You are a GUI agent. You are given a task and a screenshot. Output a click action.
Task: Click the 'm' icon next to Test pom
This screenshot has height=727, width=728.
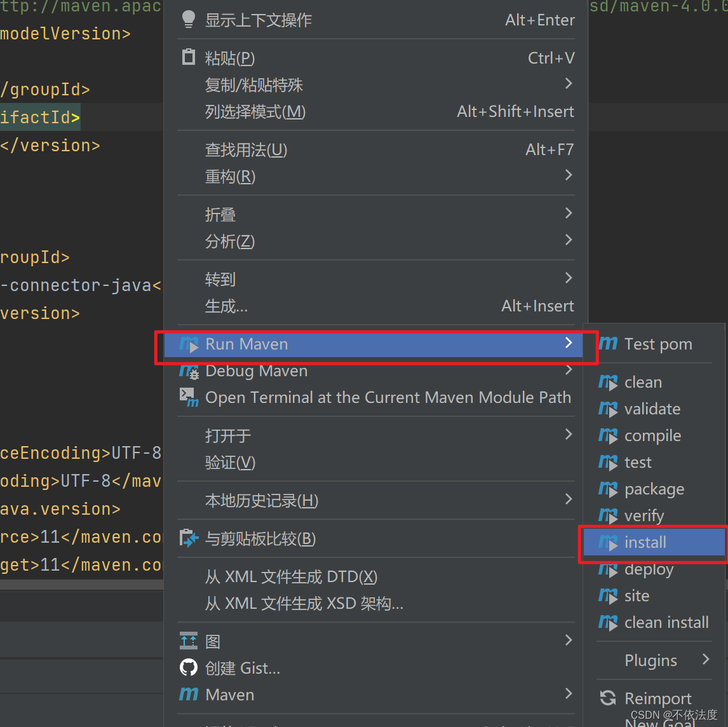(608, 343)
